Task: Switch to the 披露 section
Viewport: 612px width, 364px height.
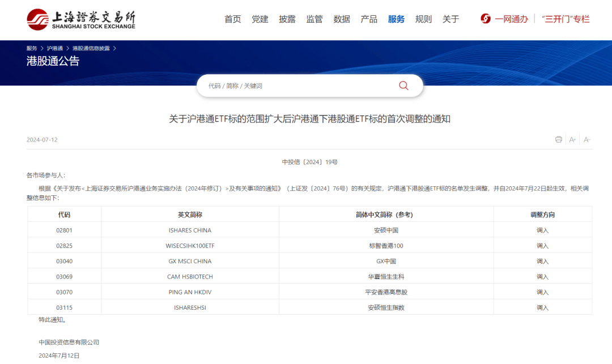Action: (x=287, y=19)
